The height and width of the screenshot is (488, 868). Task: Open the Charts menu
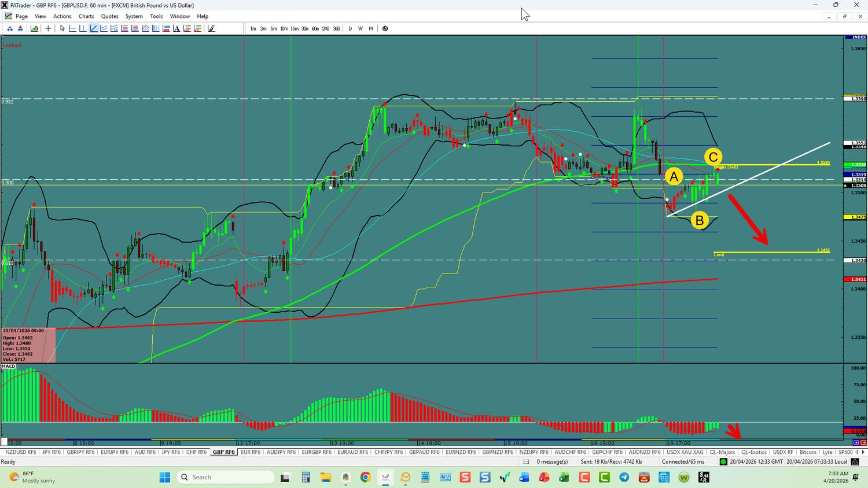coord(86,16)
